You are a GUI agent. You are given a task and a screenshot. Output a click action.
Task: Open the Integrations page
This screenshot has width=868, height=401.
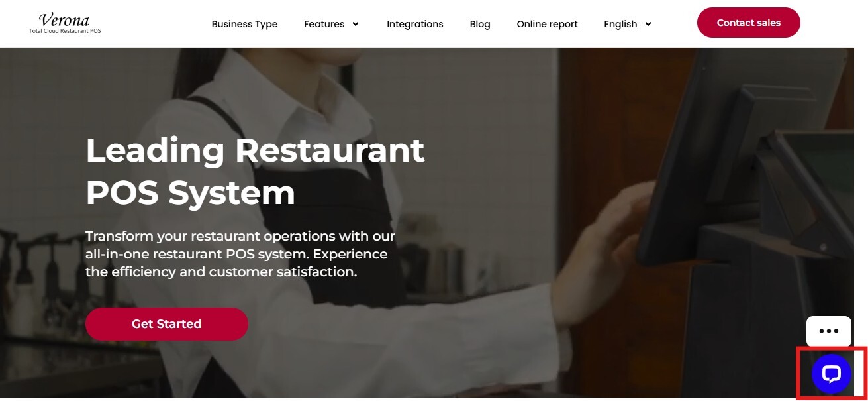tap(415, 24)
